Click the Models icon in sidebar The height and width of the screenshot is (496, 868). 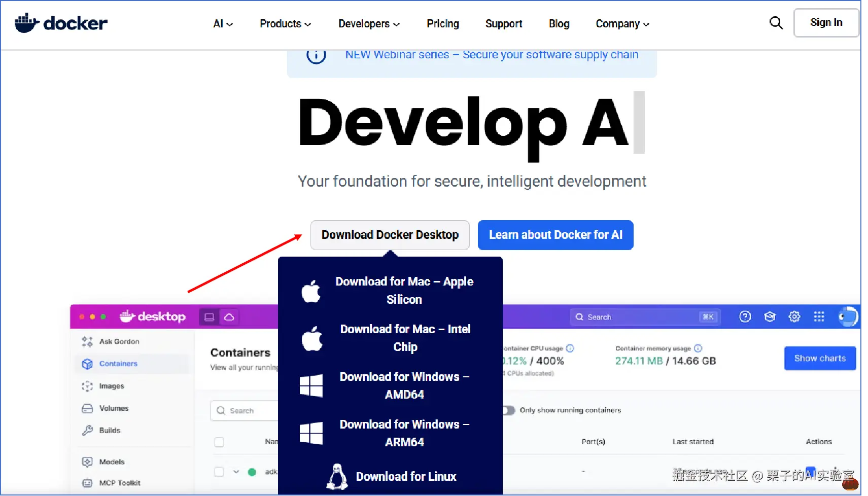pyautogui.click(x=87, y=462)
